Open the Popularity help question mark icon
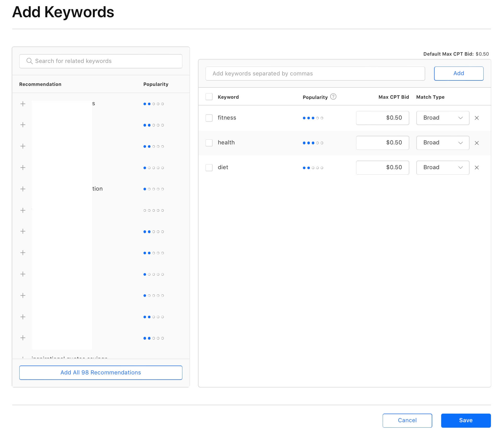This screenshot has width=504, height=435. pos(333,97)
